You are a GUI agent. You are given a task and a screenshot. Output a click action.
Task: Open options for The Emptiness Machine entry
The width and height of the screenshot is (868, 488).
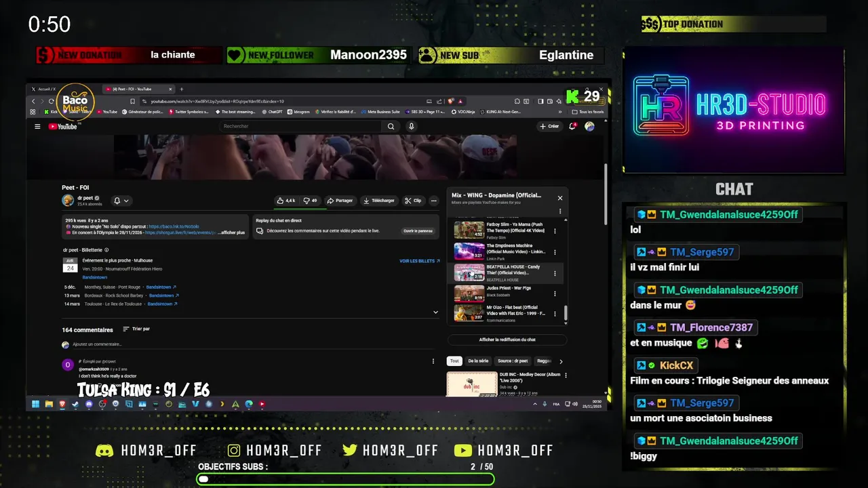[x=555, y=251]
